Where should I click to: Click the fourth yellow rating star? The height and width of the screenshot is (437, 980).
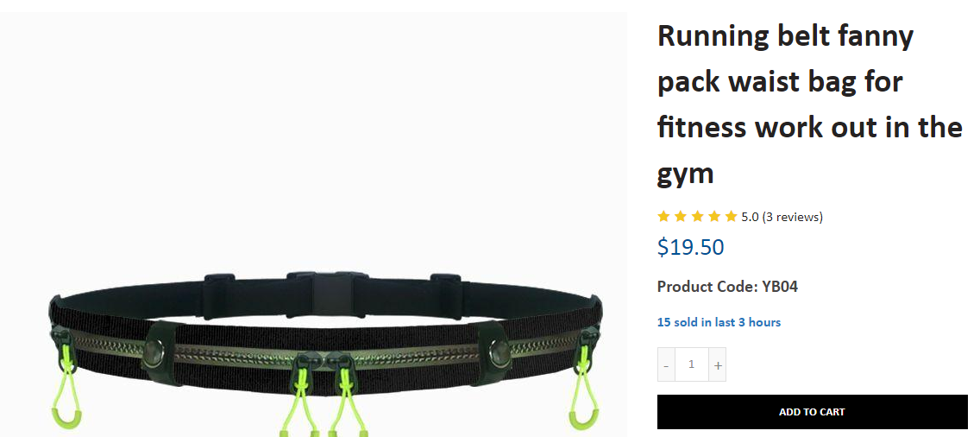(x=714, y=217)
